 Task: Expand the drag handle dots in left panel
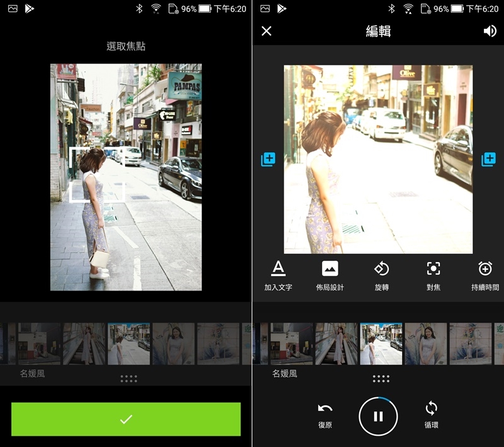[128, 378]
